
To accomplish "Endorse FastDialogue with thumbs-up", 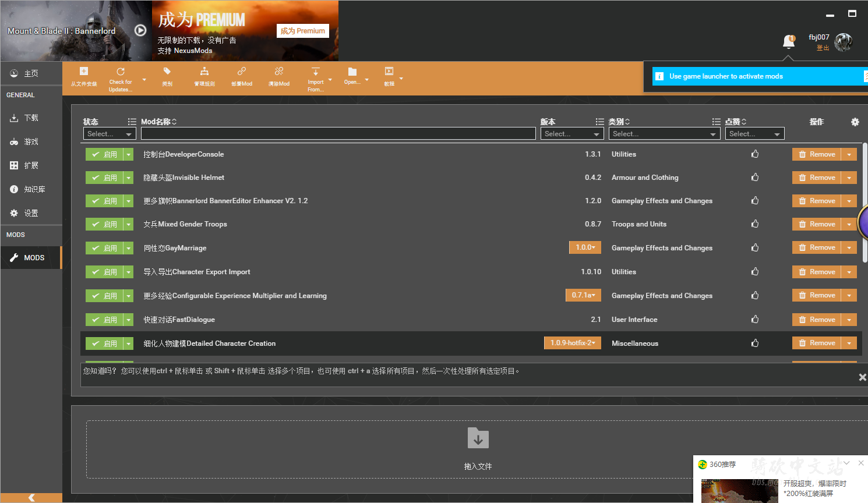I will [755, 320].
